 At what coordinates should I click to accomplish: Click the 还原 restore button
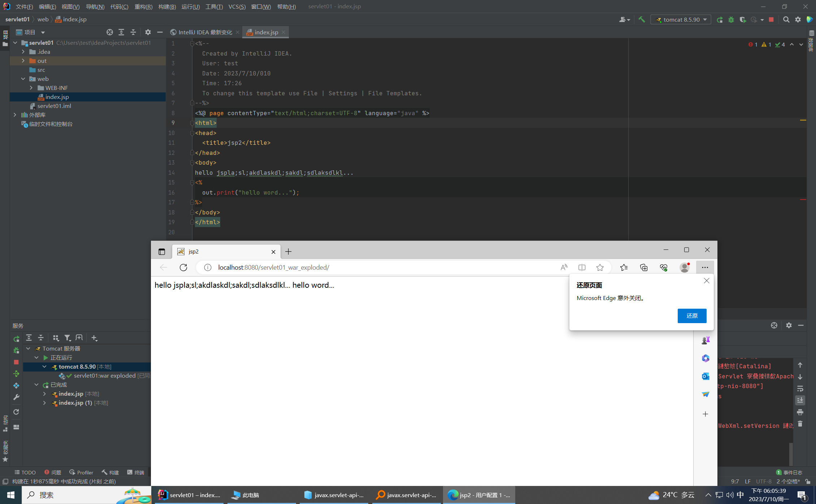click(x=691, y=316)
